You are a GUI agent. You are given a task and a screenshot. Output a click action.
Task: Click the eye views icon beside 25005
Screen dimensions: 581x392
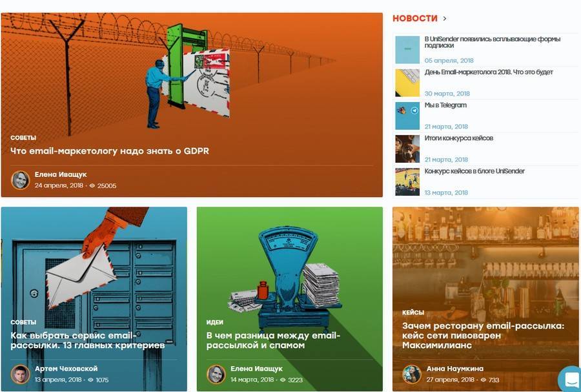[x=92, y=185]
